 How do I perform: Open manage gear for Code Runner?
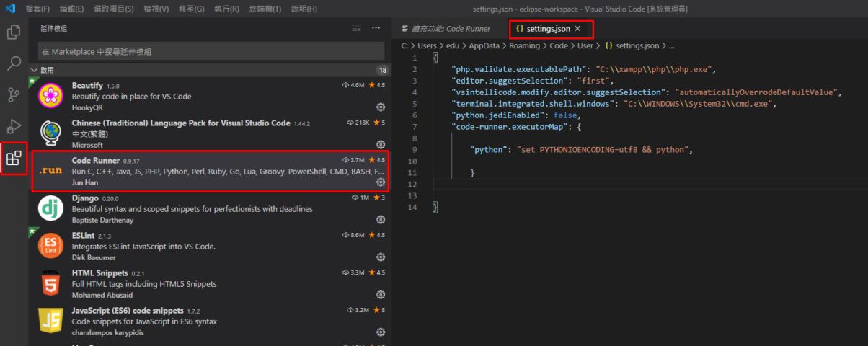tap(381, 182)
